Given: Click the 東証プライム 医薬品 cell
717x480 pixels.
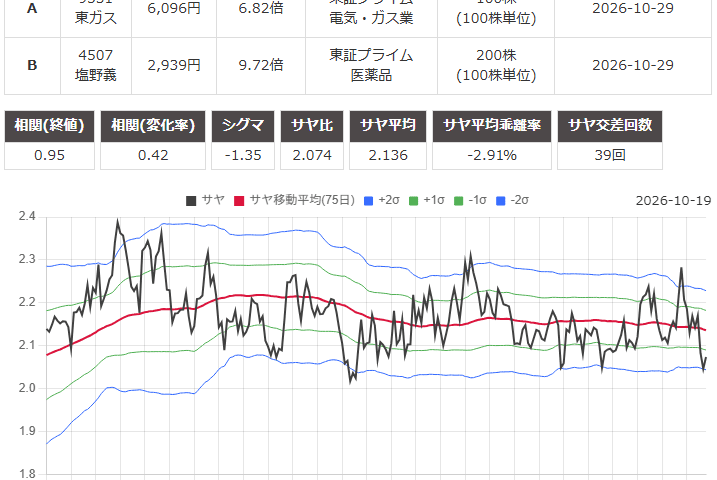Looking at the screenshot, I should 371,65.
